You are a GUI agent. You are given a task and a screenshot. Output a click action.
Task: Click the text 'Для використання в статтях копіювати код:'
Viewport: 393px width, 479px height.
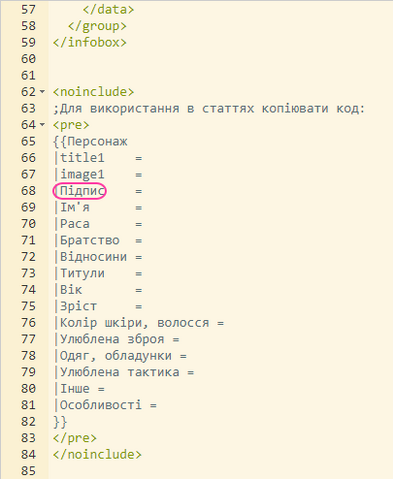click(x=212, y=108)
